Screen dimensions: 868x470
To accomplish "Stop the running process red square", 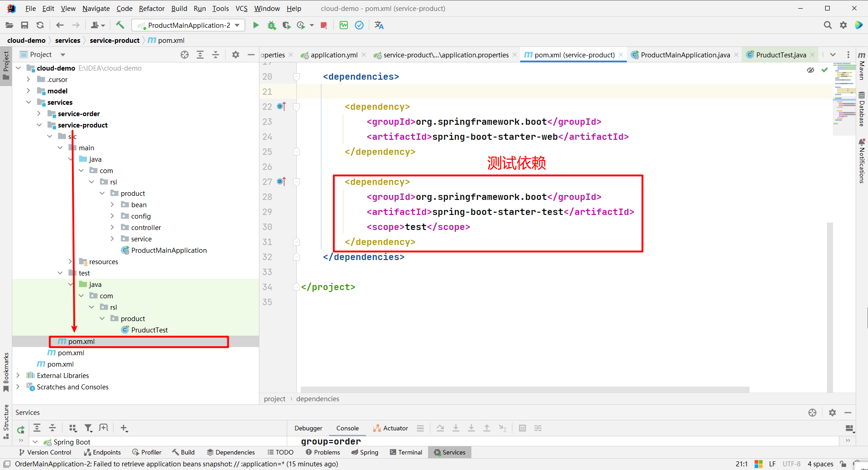I will pyautogui.click(x=324, y=26).
